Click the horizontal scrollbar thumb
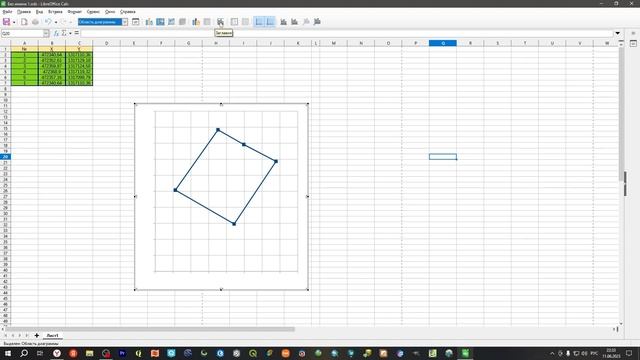 pos(150,329)
